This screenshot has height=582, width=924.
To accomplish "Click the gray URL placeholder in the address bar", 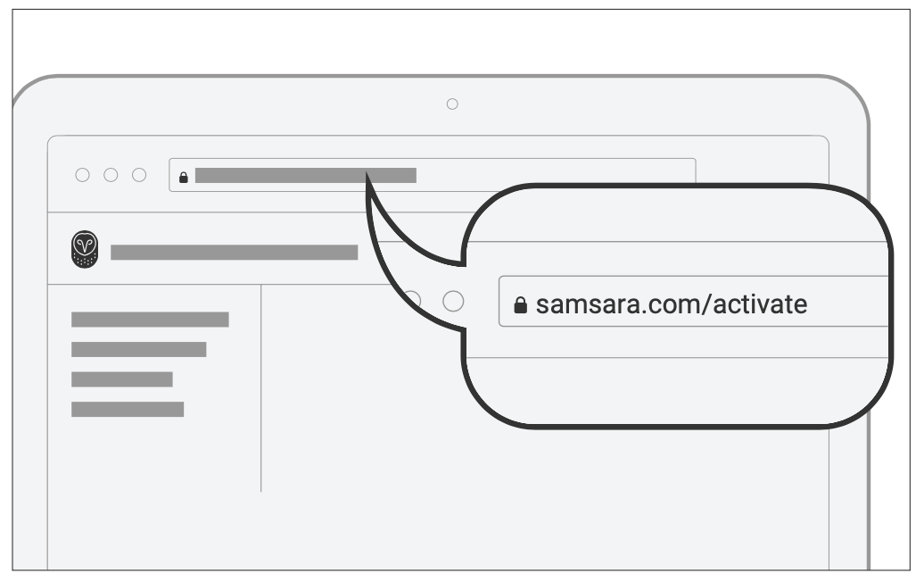I will [305, 176].
